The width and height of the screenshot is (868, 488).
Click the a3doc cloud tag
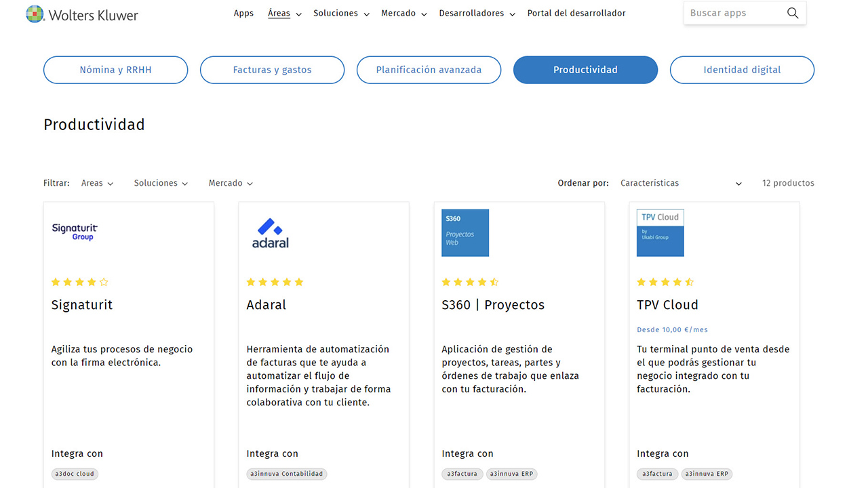tap(75, 474)
